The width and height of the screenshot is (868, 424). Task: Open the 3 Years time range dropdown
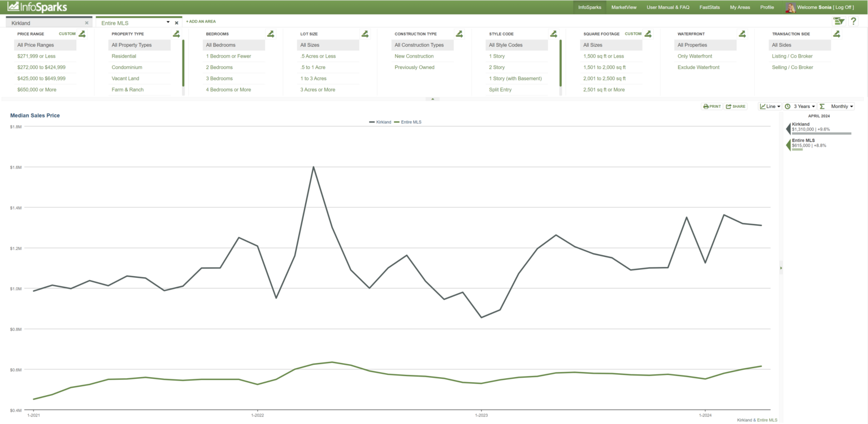[x=800, y=106]
